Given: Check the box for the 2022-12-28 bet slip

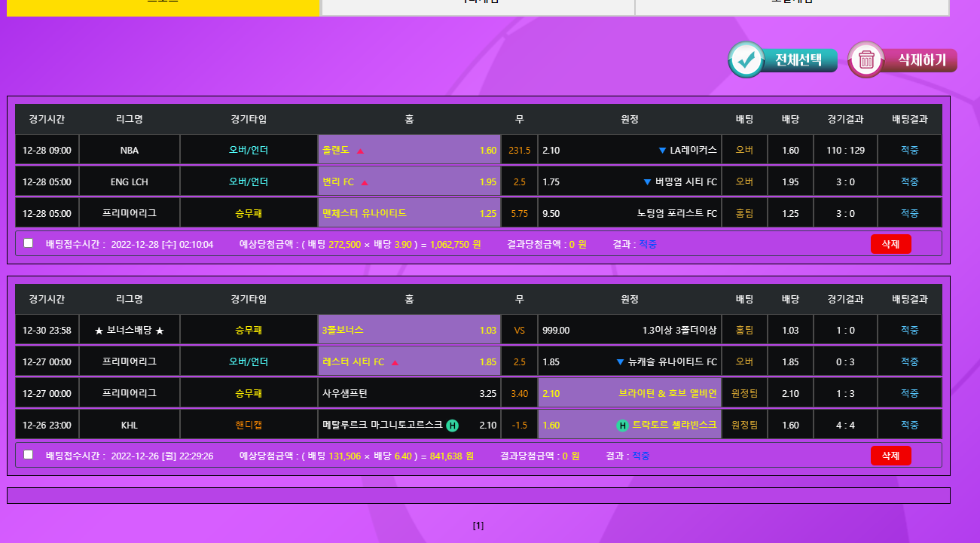Looking at the screenshot, I should pos(29,243).
